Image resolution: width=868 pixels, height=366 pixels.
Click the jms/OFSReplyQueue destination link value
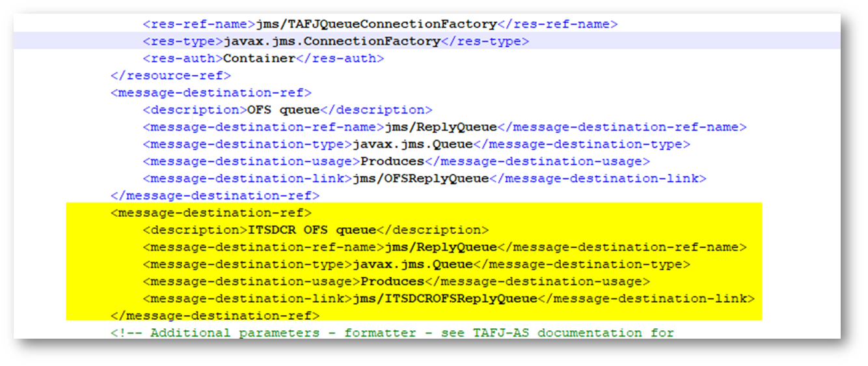coord(420,178)
